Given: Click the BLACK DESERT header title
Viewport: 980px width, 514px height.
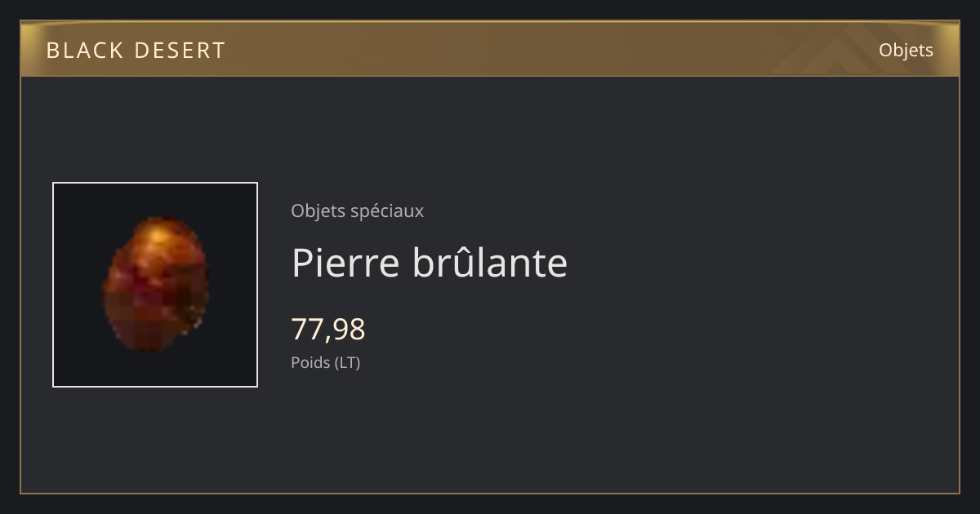Looking at the screenshot, I should click(x=136, y=51).
